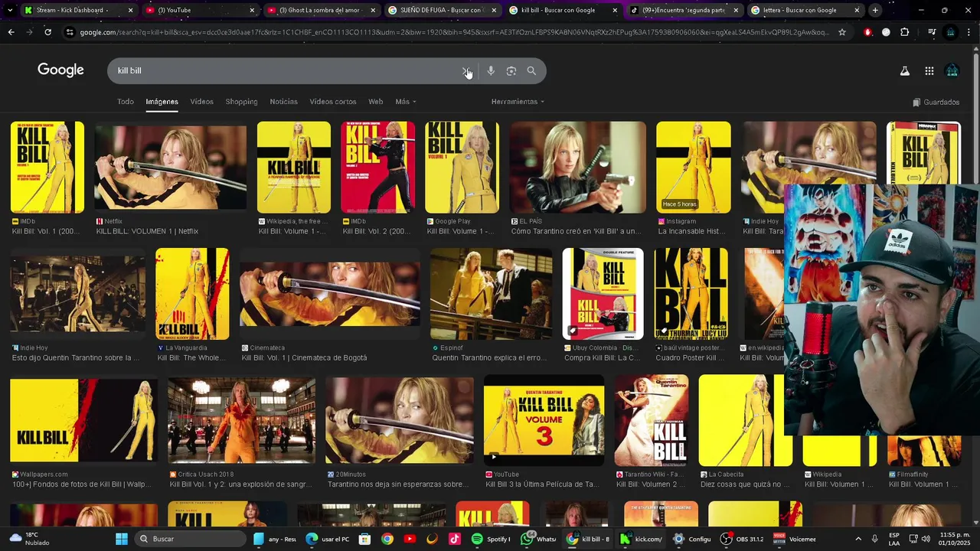The image size is (980, 551).
Task: Open Google account avatar
Action: pyautogui.click(x=952, y=71)
